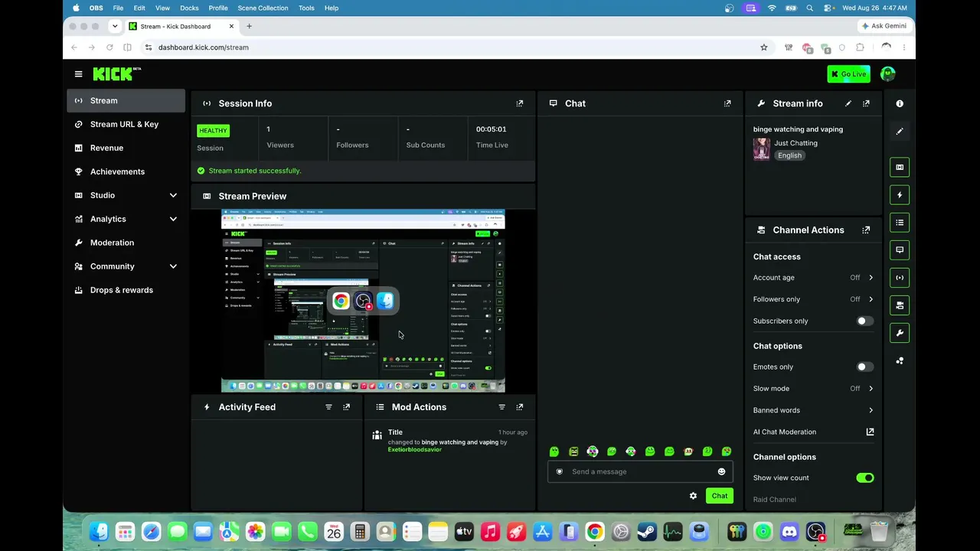Click the pencil icon in the right rail

coord(900,131)
